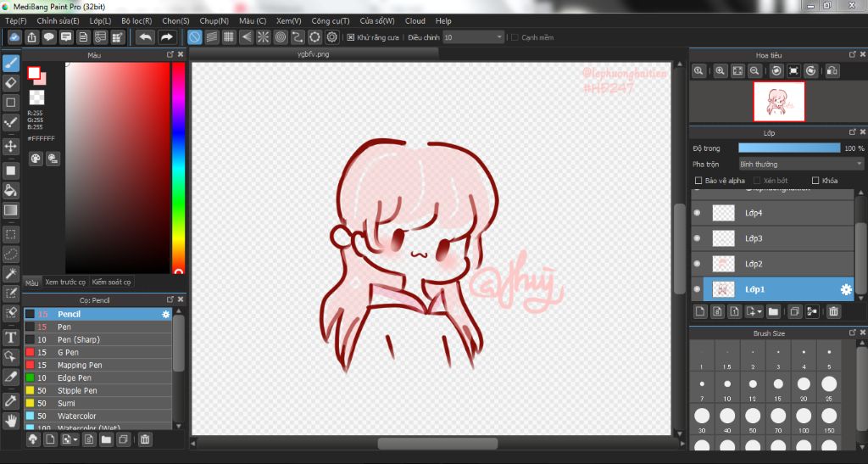Enable Bảo vệ alpha checkbox
The height and width of the screenshot is (464, 868).
[x=698, y=181]
